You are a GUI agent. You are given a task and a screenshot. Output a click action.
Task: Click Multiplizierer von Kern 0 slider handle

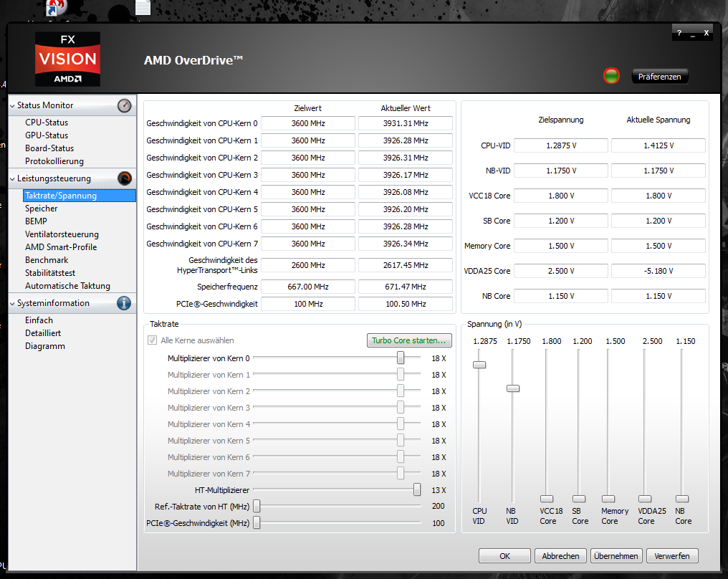click(x=401, y=358)
